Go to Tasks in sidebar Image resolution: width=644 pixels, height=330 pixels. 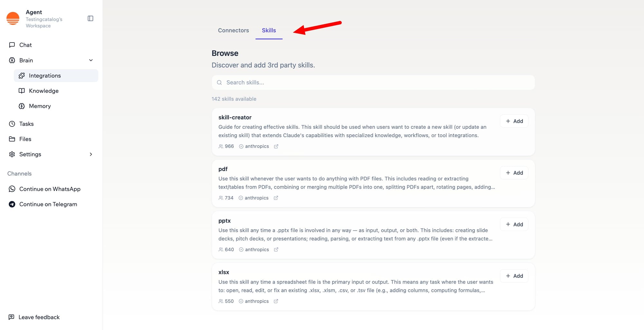26,124
